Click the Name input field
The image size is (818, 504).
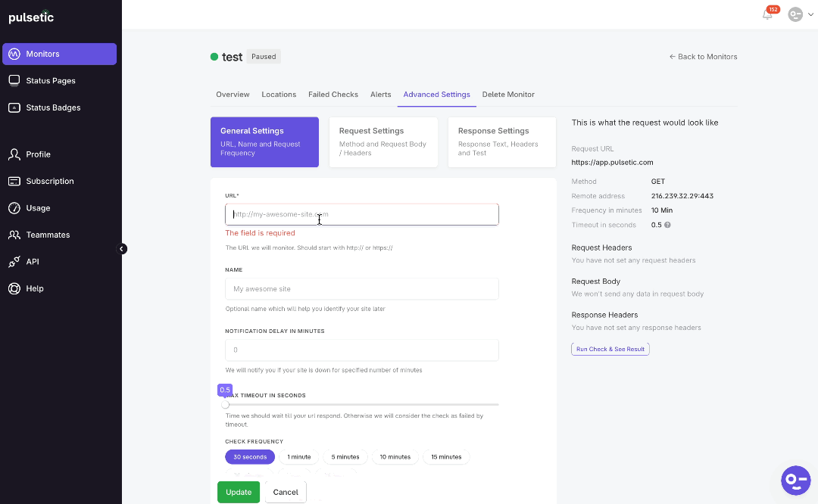tap(361, 289)
